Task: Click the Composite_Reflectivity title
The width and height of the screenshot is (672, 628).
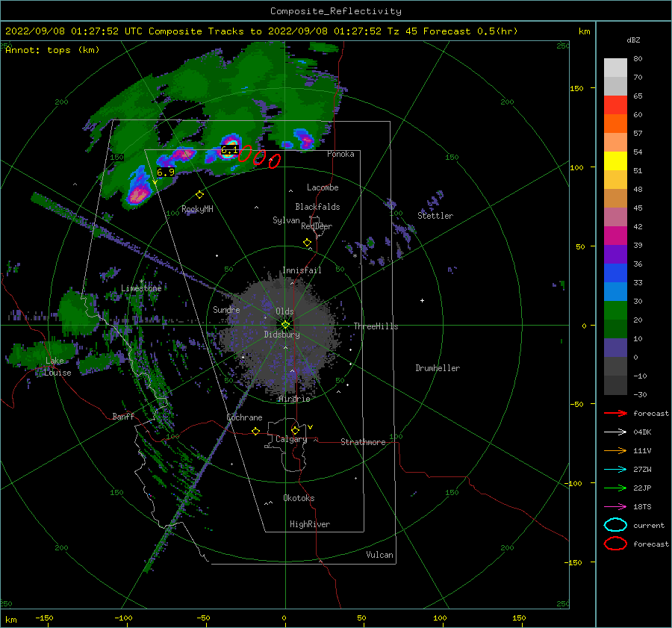Action: 336,11
